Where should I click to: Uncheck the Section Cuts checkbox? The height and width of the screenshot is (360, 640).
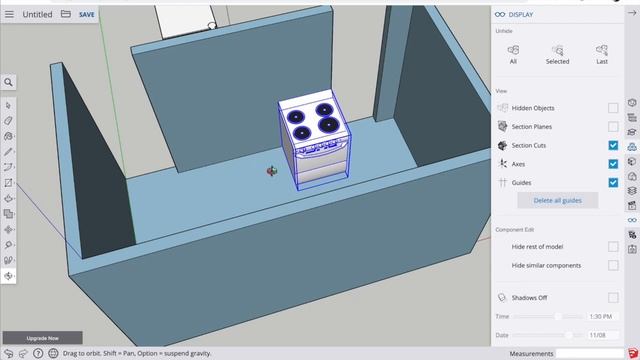coord(613,145)
